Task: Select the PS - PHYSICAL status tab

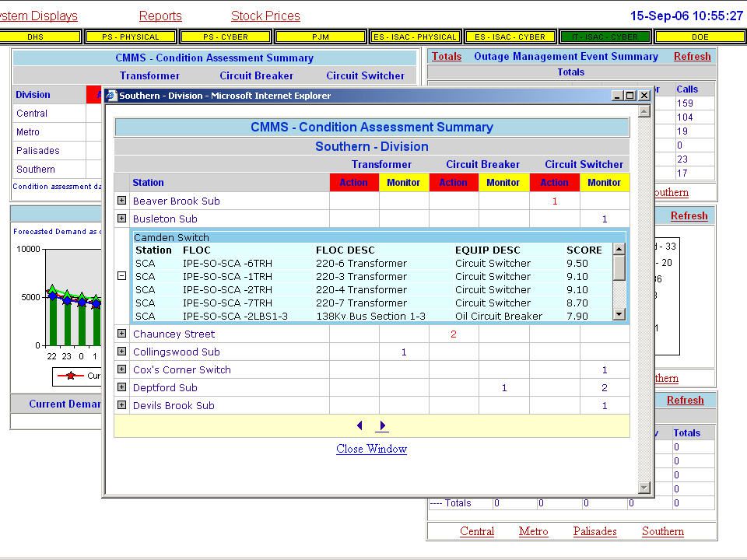Action: click(131, 37)
